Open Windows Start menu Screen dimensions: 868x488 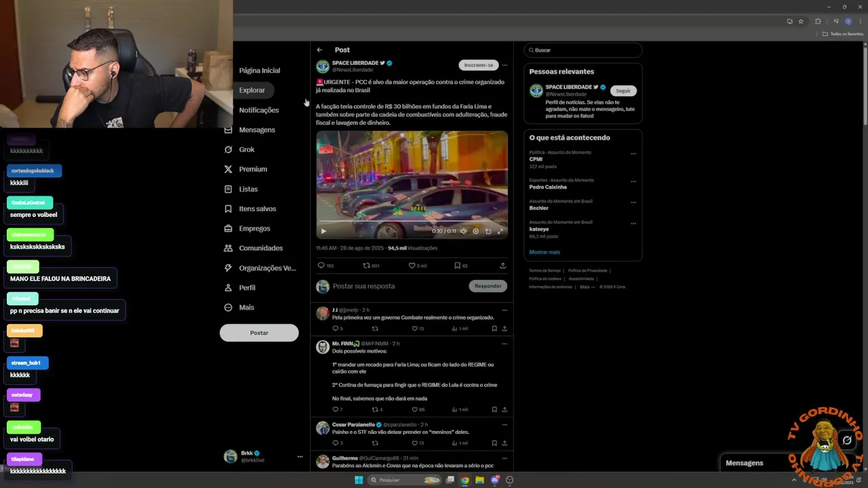pyautogui.click(x=359, y=480)
